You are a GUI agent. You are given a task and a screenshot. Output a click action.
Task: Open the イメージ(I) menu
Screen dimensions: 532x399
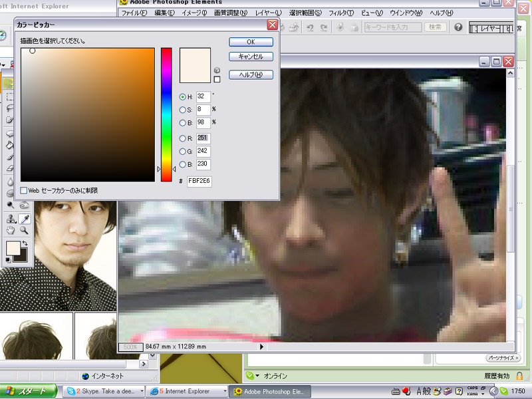click(194, 13)
